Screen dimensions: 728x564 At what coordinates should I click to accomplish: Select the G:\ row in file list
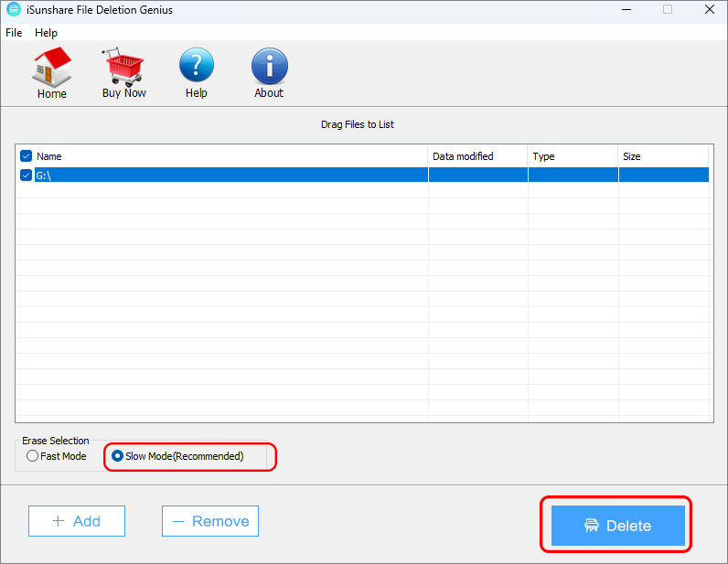[x=229, y=175]
